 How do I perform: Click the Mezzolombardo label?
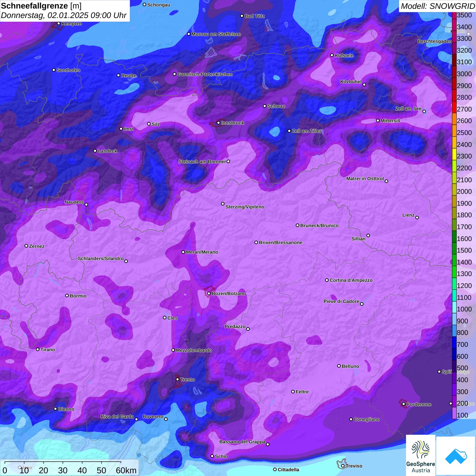(194, 350)
